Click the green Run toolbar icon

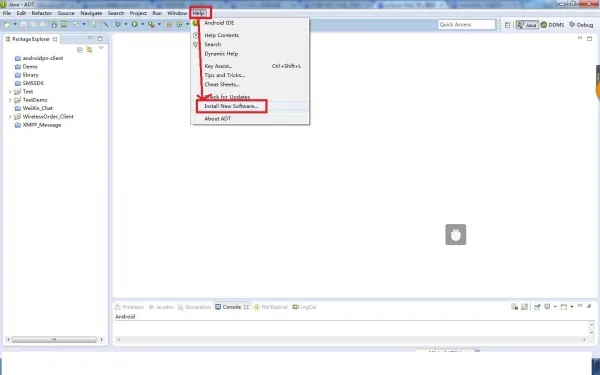134,24
